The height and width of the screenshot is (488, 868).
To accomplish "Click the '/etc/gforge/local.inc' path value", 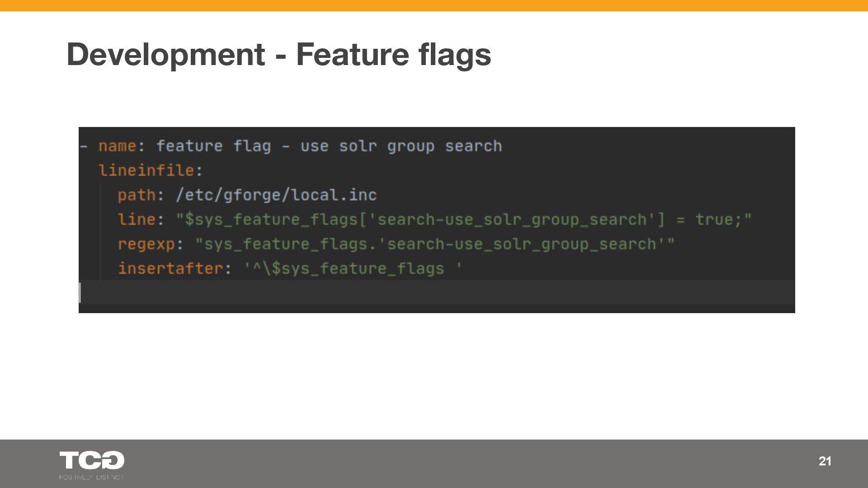I will coord(276,195).
